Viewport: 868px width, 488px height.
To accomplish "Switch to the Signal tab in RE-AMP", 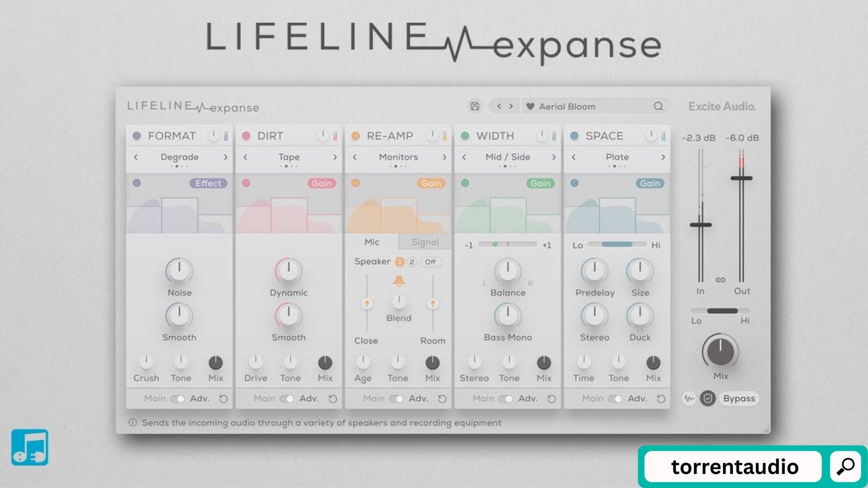I will coord(425,242).
